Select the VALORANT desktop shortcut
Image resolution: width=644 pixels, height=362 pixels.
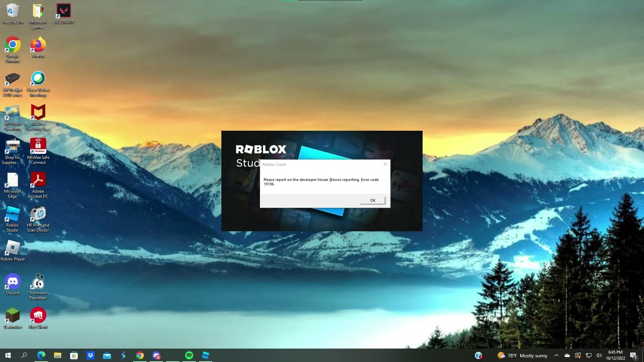point(63,14)
